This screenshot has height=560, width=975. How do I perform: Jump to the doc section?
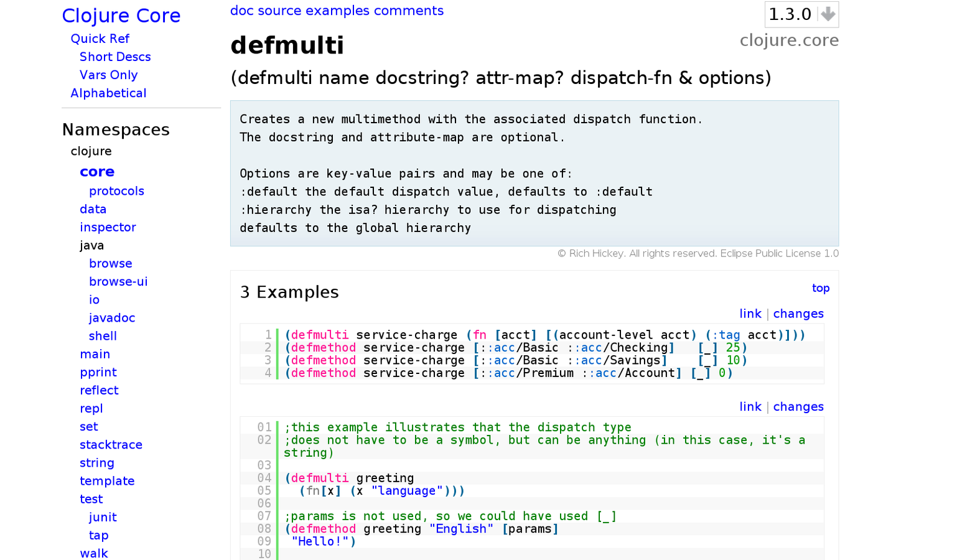[243, 11]
